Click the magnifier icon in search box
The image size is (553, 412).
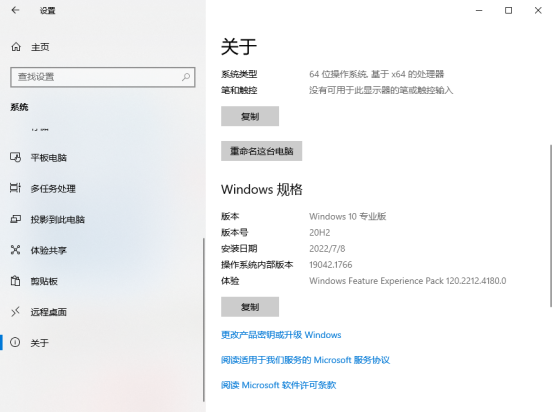[x=186, y=77]
